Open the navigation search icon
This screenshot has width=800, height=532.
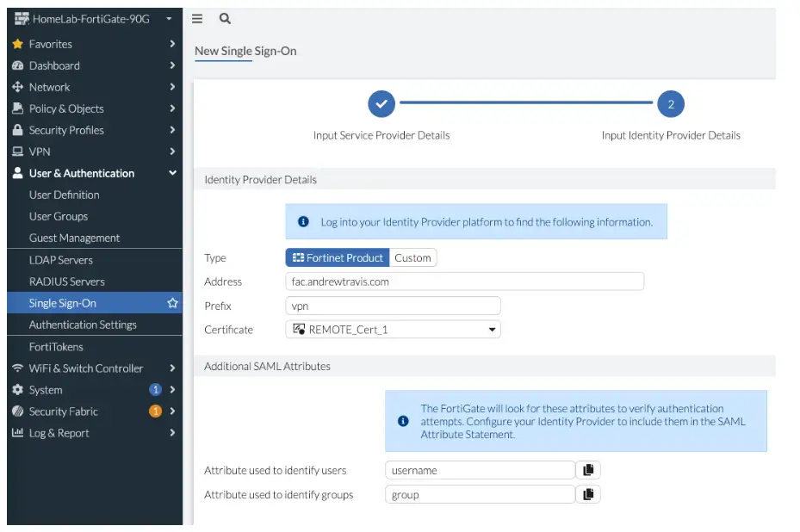tap(224, 18)
